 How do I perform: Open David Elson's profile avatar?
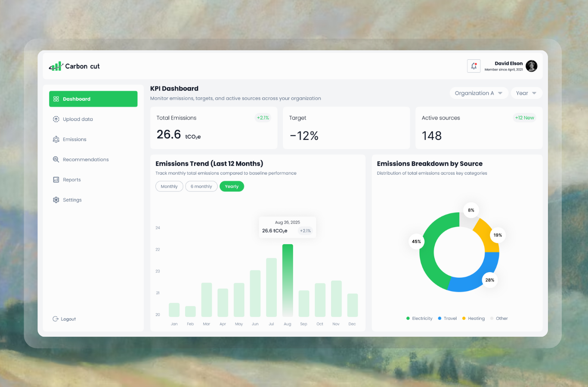532,66
